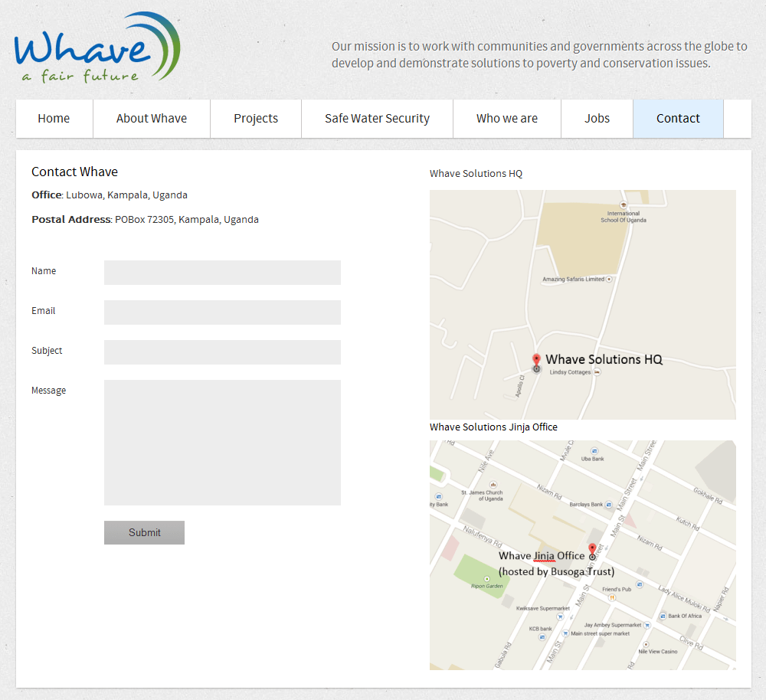Open the Projects menu
The height and width of the screenshot is (700, 766).
pyautogui.click(x=256, y=119)
